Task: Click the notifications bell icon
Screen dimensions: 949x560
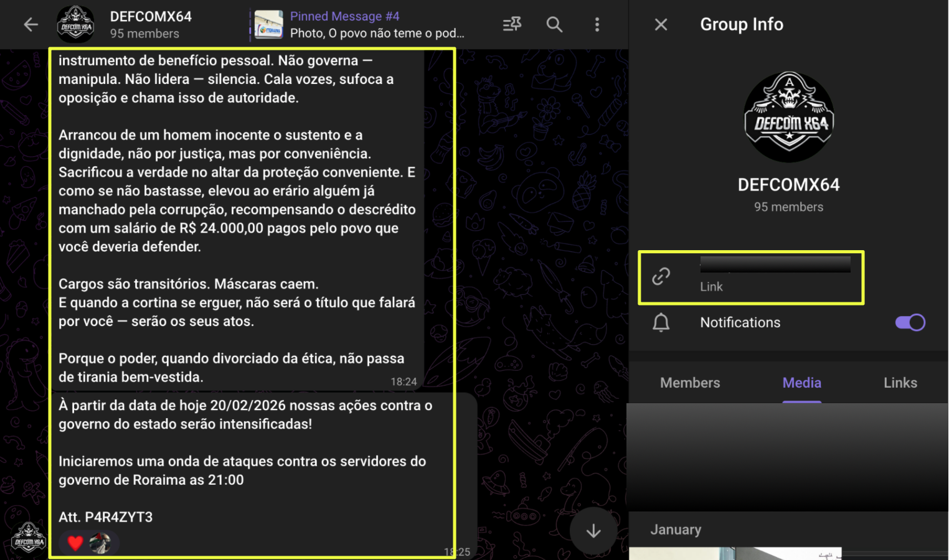Action: tap(661, 322)
